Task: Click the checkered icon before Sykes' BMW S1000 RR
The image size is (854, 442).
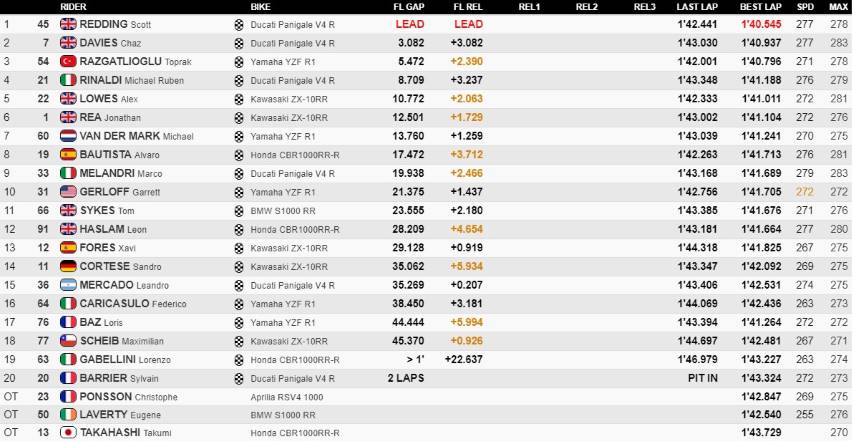Action: coord(238,210)
